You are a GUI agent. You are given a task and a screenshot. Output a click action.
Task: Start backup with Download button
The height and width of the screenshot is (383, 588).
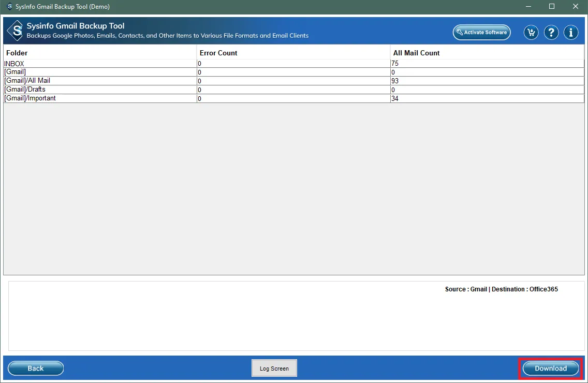click(551, 369)
